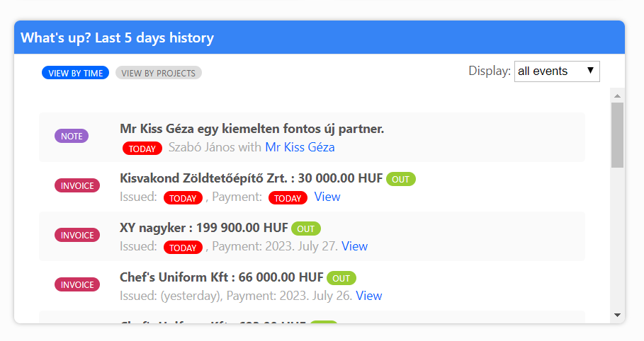This screenshot has width=644, height=341.
Task: Click OUT badge on Kisvakond invoice
Action: 401,179
